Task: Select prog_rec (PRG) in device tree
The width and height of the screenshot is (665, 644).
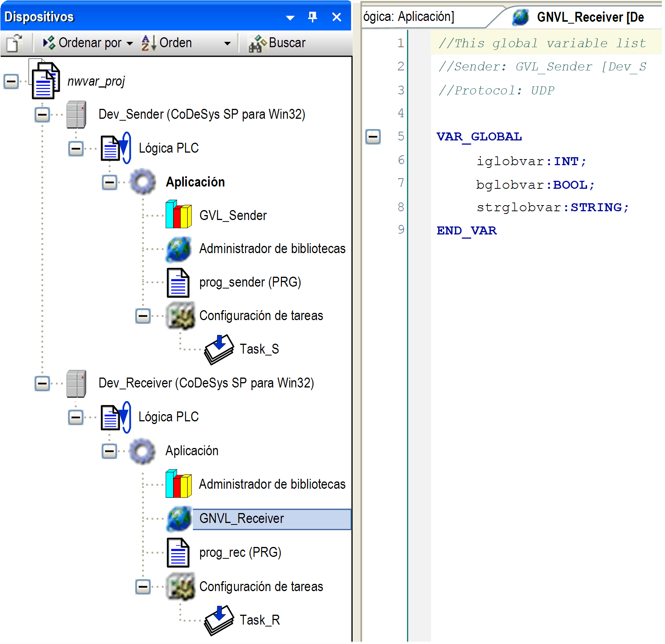Action: pos(240,552)
